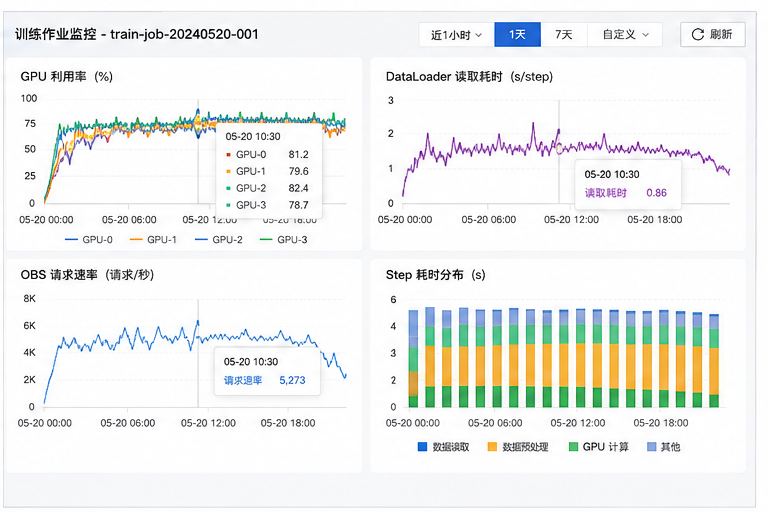Image resolution: width=768 pixels, height=512 pixels.
Task: Toggle GPU-3 series in the legend
Action: (x=283, y=240)
